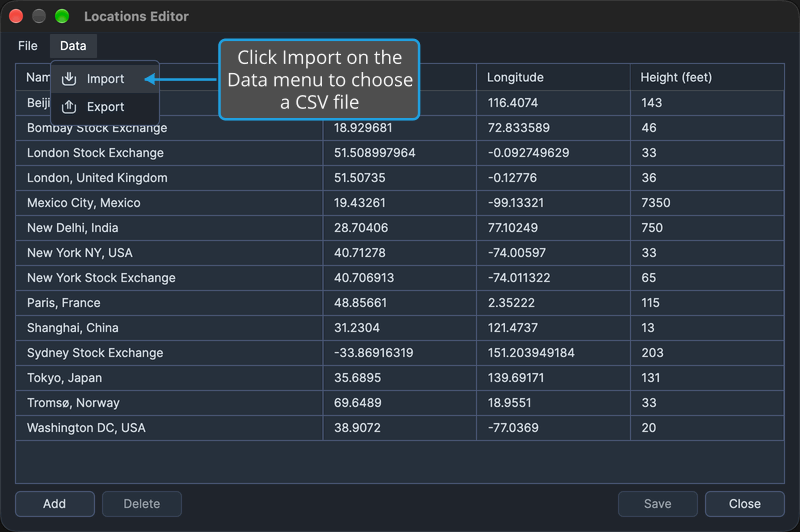This screenshot has width=800, height=532.
Task: Click height value 65
Action: tap(649, 278)
